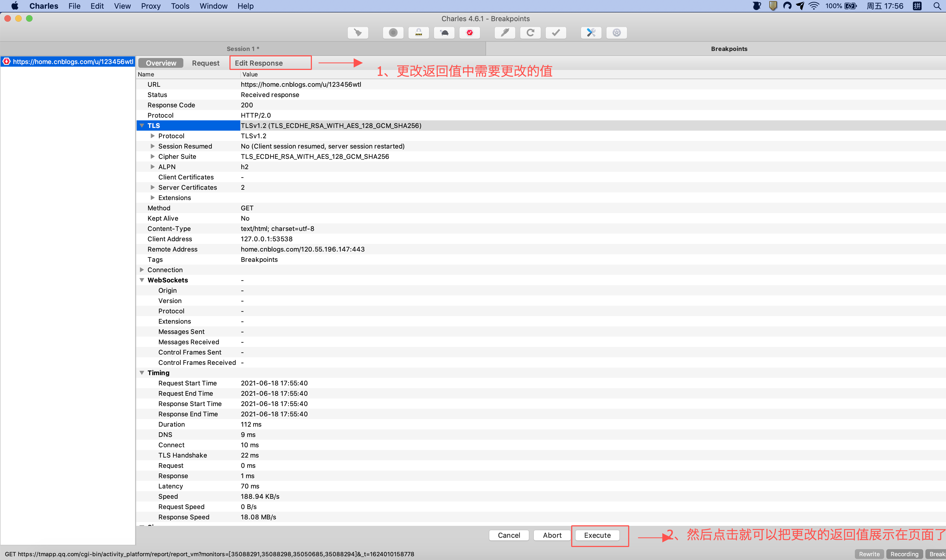Viewport: 946px width, 560px height.
Task: Click the Compose pen icon
Action: pyautogui.click(x=505, y=33)
